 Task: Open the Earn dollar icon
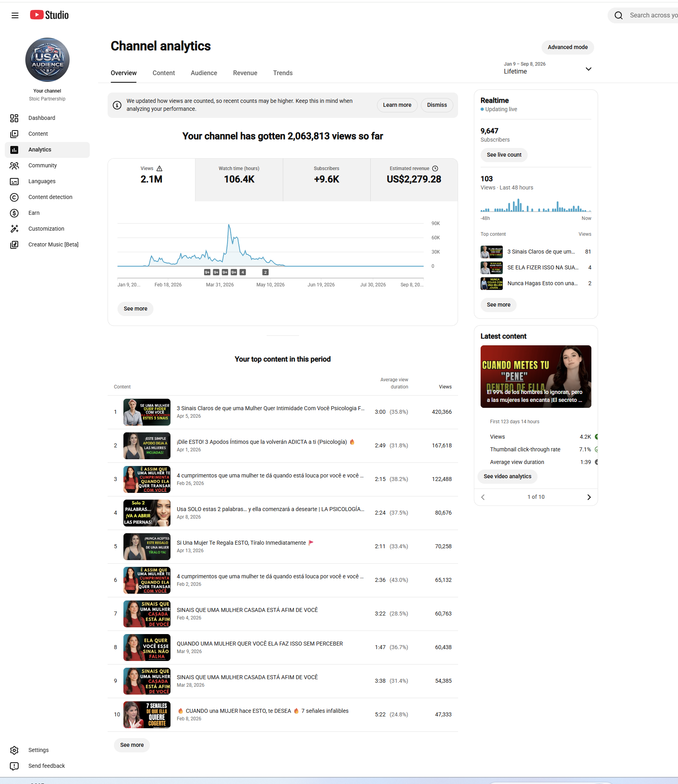(x=14, y=213)
